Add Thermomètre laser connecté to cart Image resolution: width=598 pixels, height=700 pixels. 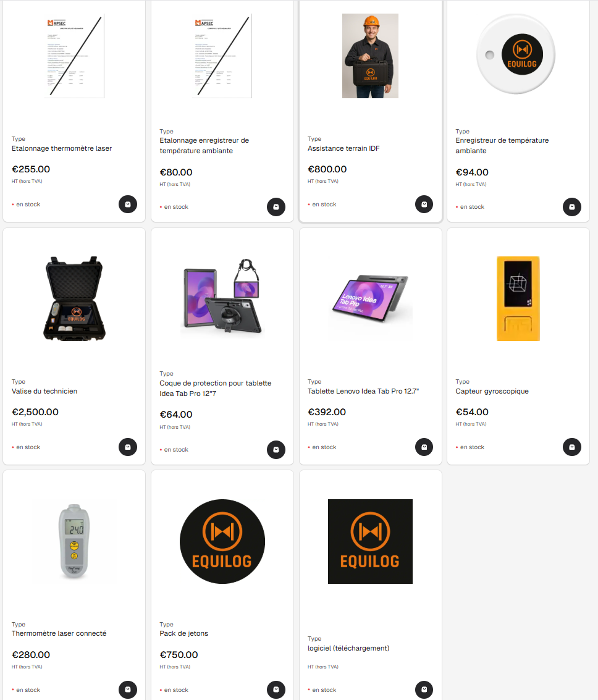click(128, 689)
